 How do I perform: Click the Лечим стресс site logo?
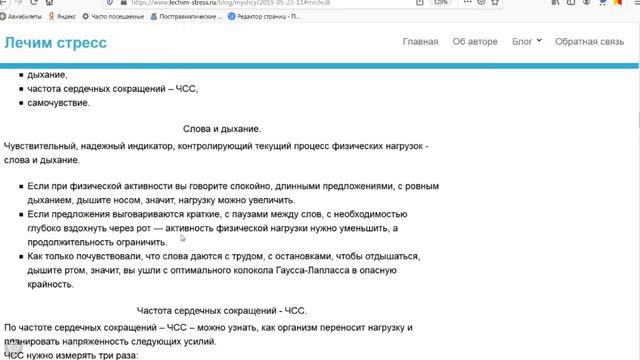click(56, 42)
